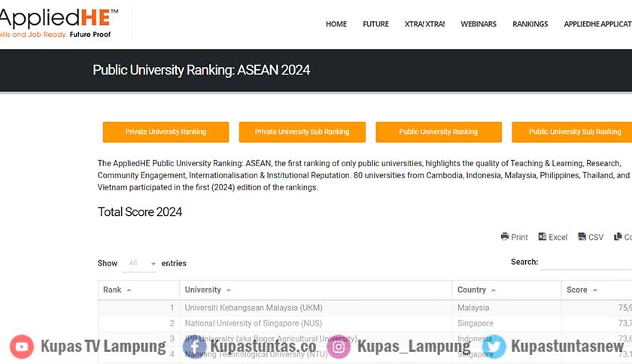
Task: Click the Excel export icon
Action: (x=542, y=237)
